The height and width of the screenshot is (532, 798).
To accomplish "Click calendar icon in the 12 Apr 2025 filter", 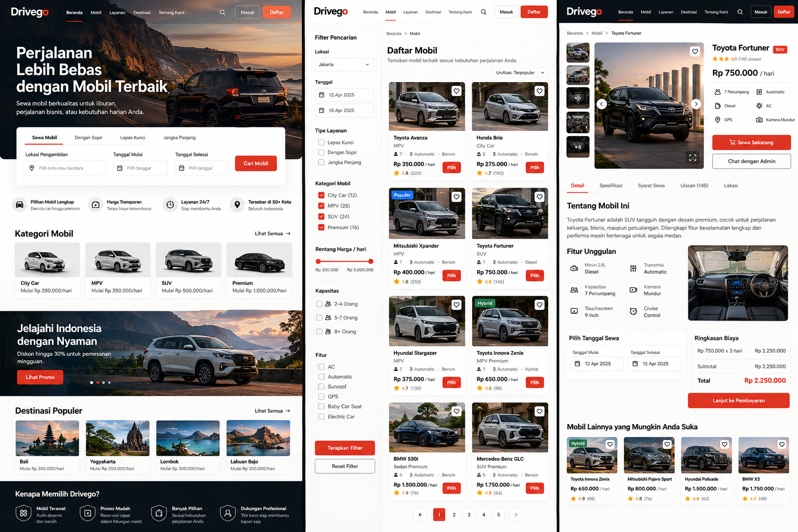I will pyautogui.click(x=322, y=95).
